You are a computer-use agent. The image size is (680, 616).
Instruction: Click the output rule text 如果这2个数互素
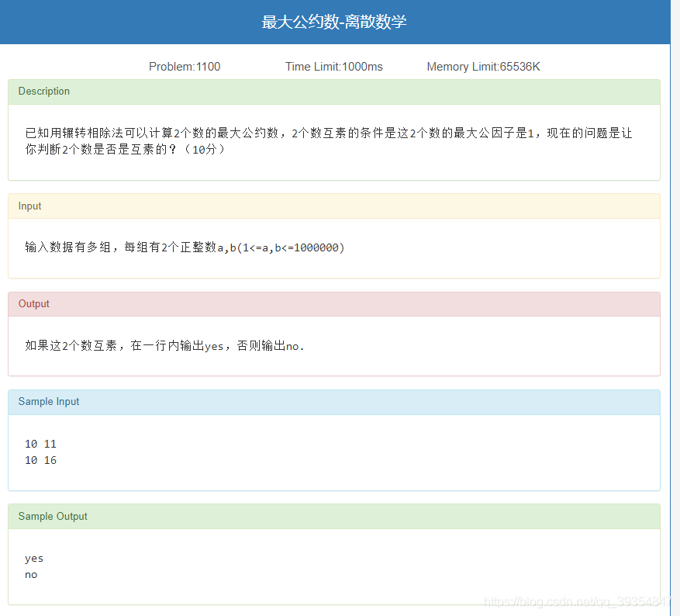coord(164,346)
